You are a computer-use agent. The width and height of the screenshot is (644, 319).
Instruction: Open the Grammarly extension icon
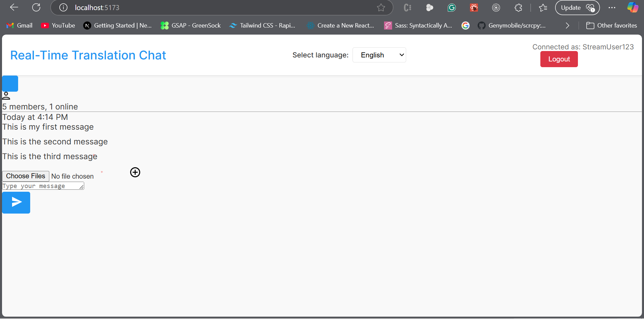[x=452, y=7]
